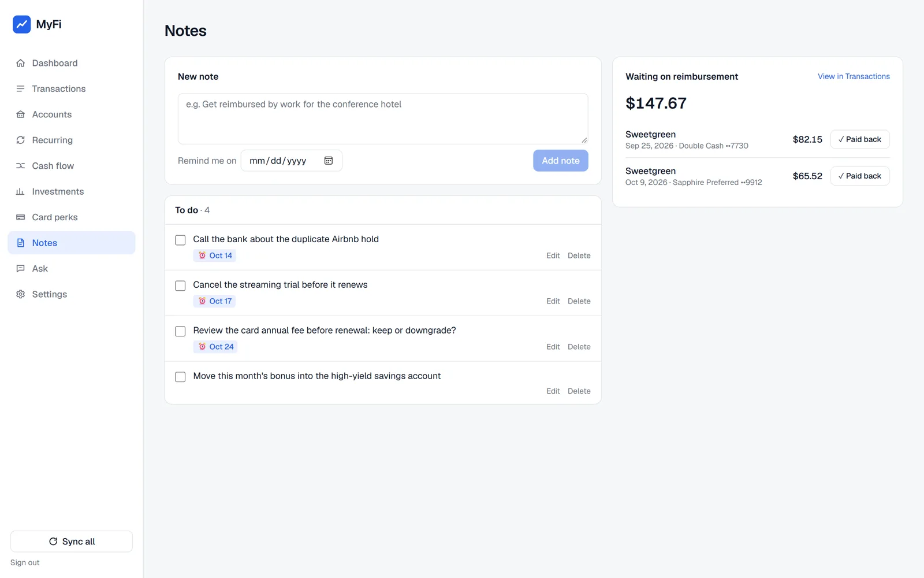Screen dimensions: 924x578
Task: Edit the card annual fee note
Action: [x=553, y=347]
